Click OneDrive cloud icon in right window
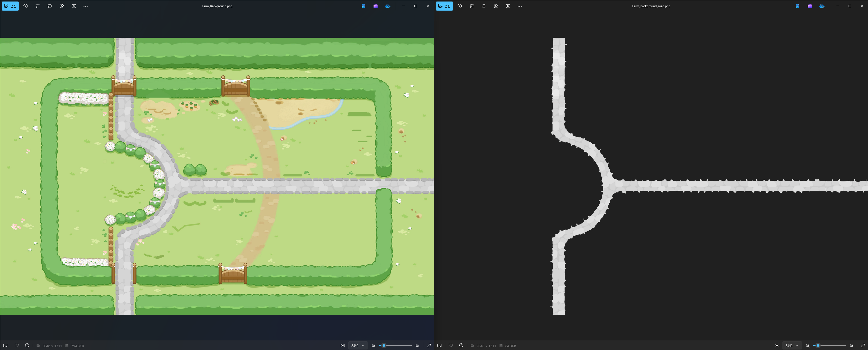The width and height of the screenshot is (868, 350). coord(822,6)
